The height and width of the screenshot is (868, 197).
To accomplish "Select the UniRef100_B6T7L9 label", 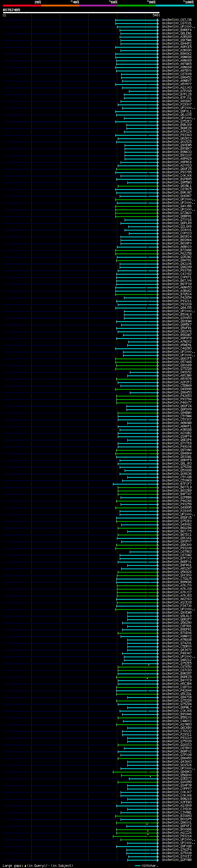I will [x=177, y=487].
